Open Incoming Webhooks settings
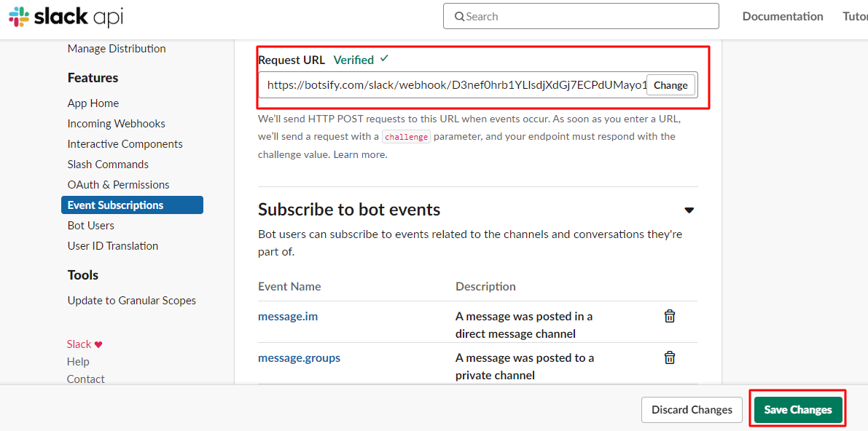The image size is (868, 431). (x=117, y=124)
